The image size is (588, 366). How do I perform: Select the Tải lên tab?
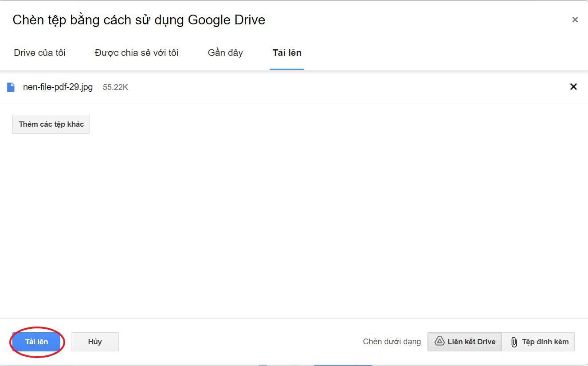click(x=287, y=53)
